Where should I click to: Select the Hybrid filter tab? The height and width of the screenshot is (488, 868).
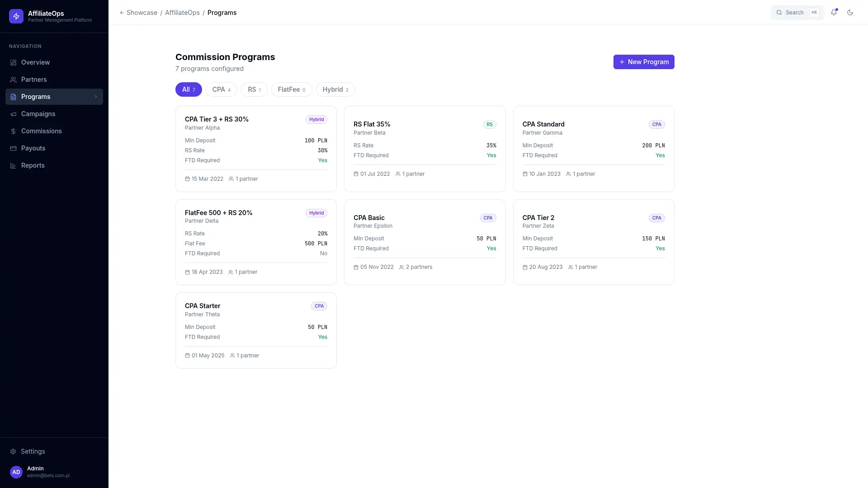pyautogui.click(x=335, y=89)
